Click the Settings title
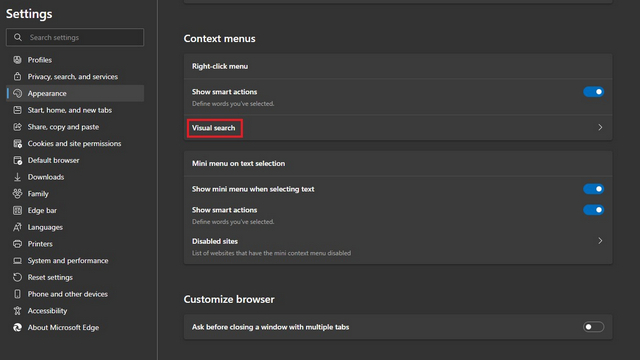Screen dimensions: 640x360 pyautogui.click(x=29, y=14)
